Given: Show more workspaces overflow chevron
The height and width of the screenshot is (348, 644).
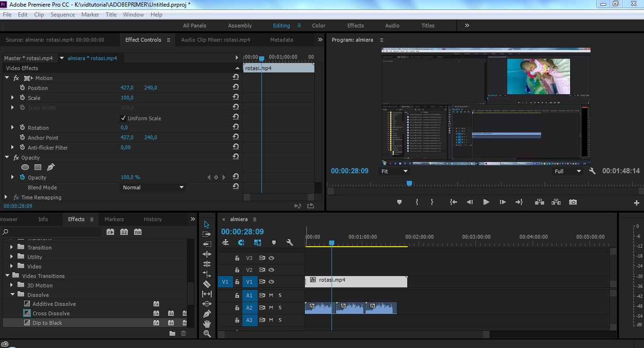Looking at the screenshot, I should pos(467,26).
